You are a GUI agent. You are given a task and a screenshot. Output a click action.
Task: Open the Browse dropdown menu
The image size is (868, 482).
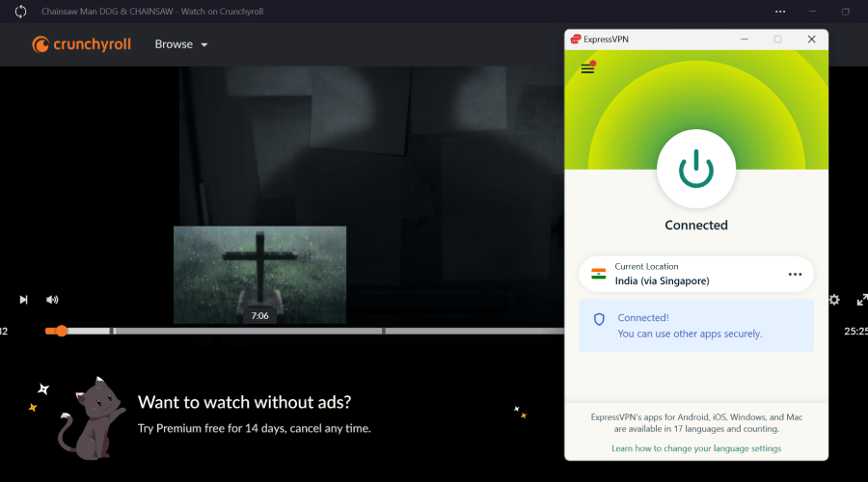(181, 44)
